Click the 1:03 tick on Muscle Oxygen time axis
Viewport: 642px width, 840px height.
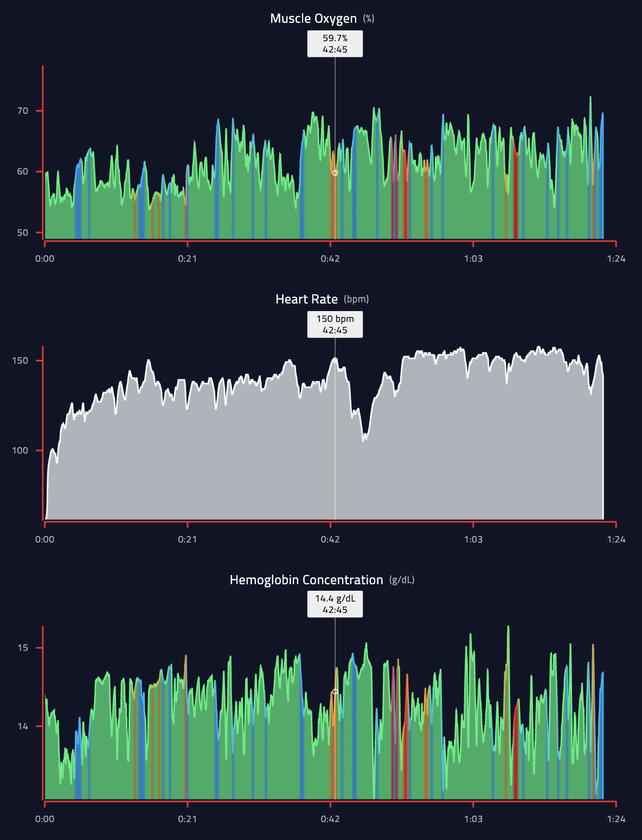pyautogui.click(x=473, y=259)
